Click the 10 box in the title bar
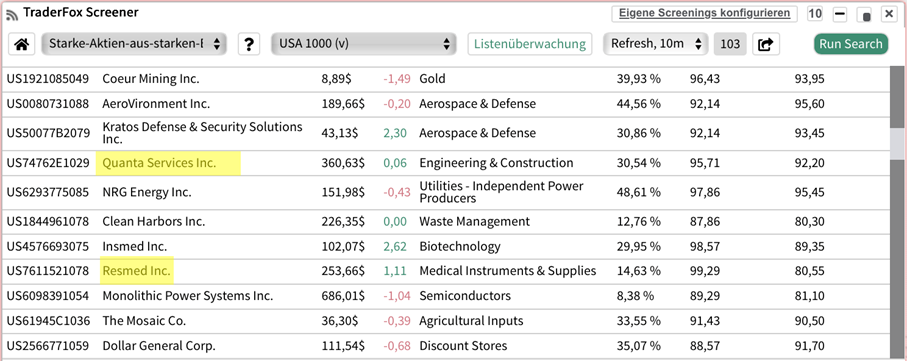Image resolution: width=907 pixels, height=361 pixels. (815, 13)
